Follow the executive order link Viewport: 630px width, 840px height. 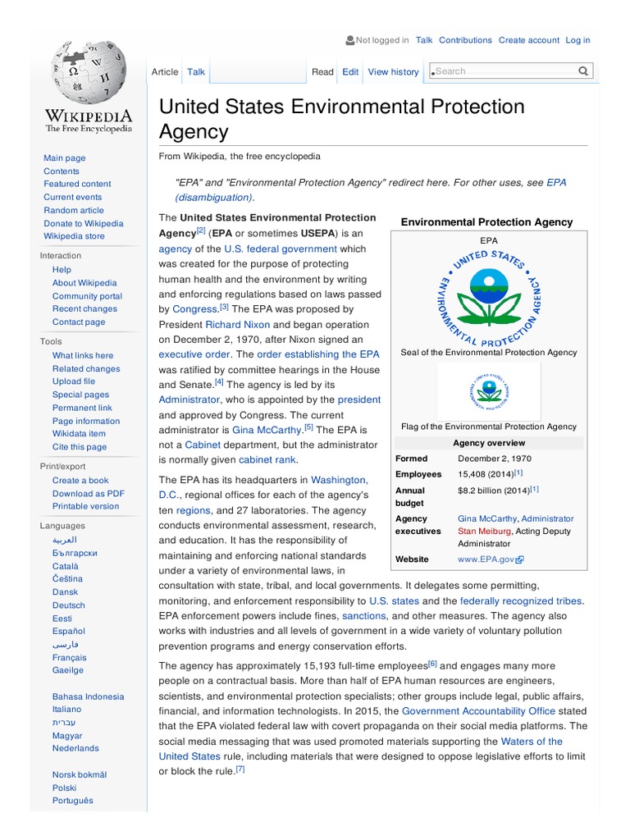coord(194,354)
